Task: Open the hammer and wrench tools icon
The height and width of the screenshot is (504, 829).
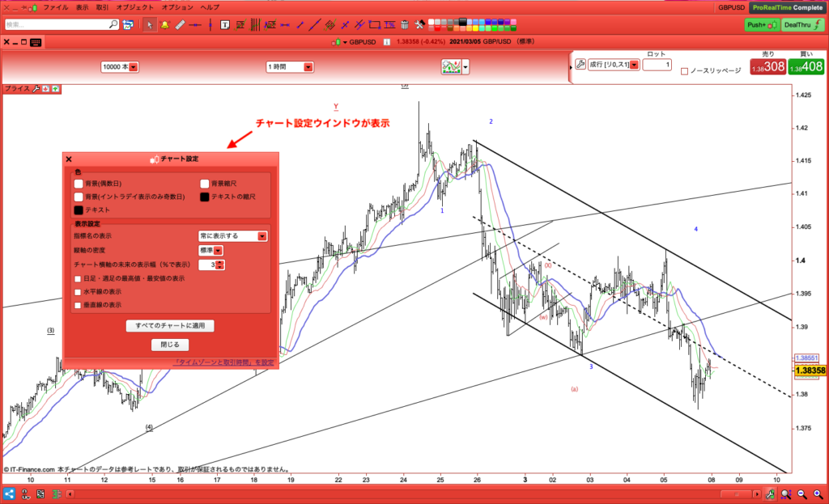Action: (420, 24)
